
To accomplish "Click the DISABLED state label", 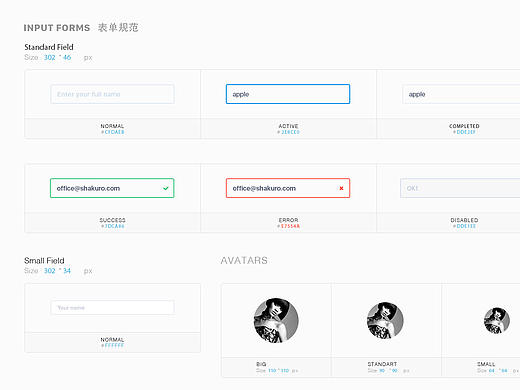I will point(464,220).
